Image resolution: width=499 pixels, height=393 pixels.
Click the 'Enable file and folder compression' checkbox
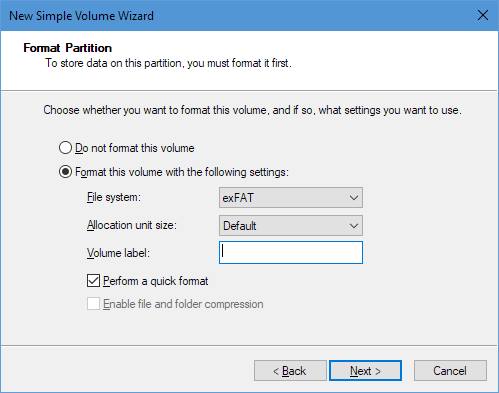click(x=93, y=304)
